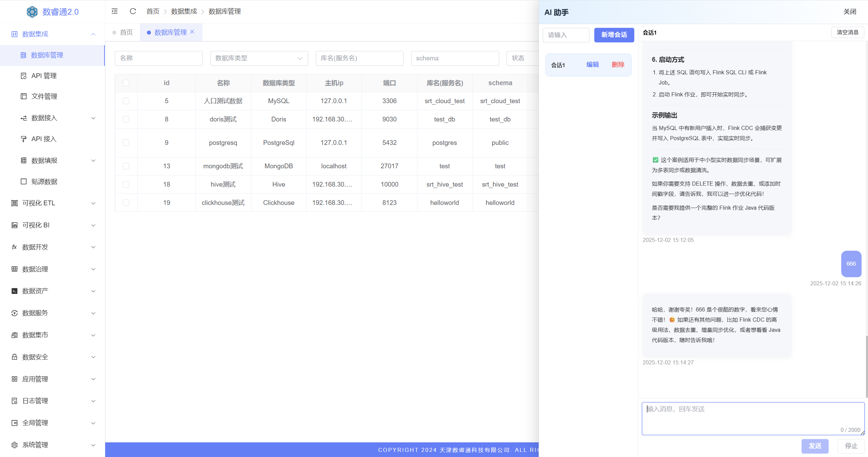The height and width of the screenshot is (457, 868).
Task: Click the 清空消息 button
Action: 847,32
